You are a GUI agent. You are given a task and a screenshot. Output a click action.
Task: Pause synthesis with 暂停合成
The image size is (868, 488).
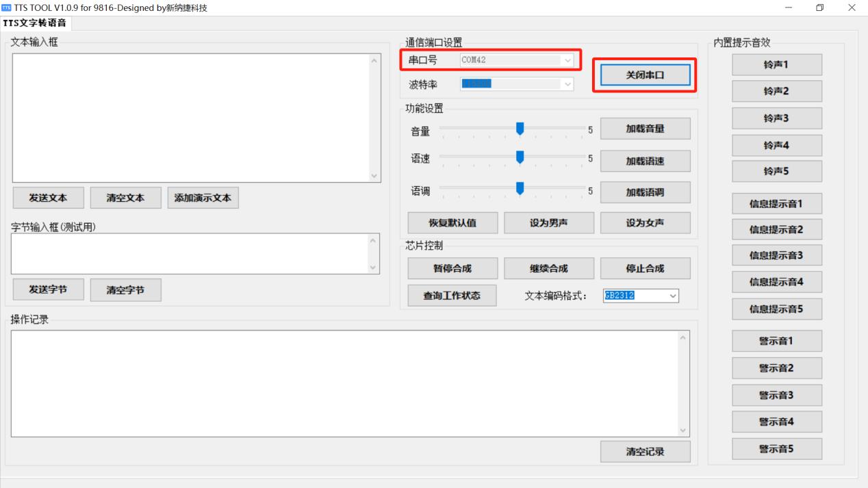click(x=452, y=268)
